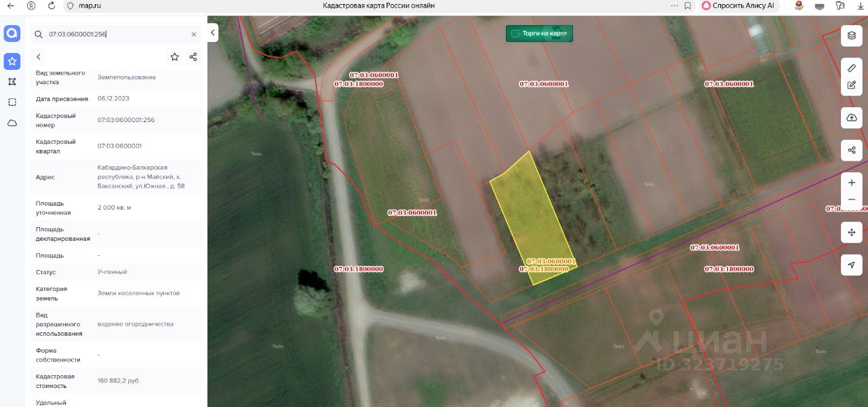868x407 pixels.
Task: Click the 'Форма собственности' label
Action: pos(58,355)
